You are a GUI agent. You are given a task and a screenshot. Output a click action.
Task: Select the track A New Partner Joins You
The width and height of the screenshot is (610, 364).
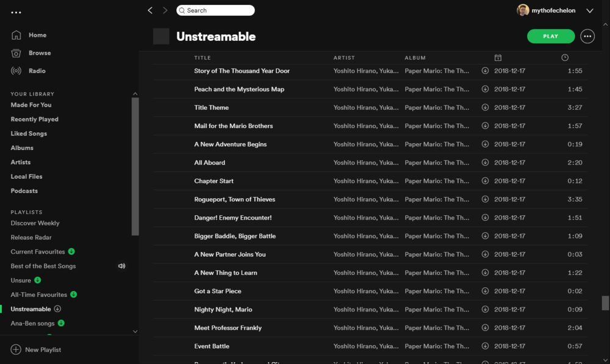pos(230,254)
